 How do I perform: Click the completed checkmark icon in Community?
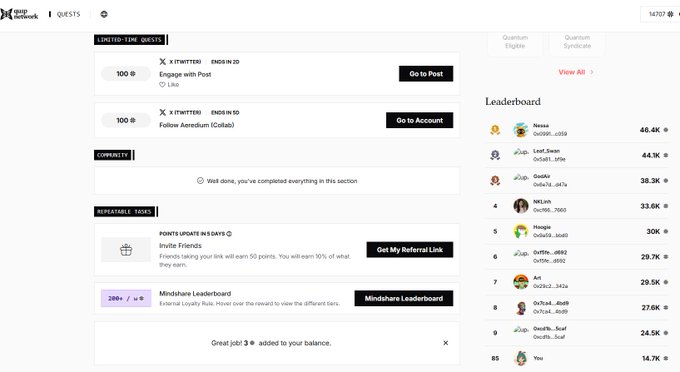click(200, 181)
